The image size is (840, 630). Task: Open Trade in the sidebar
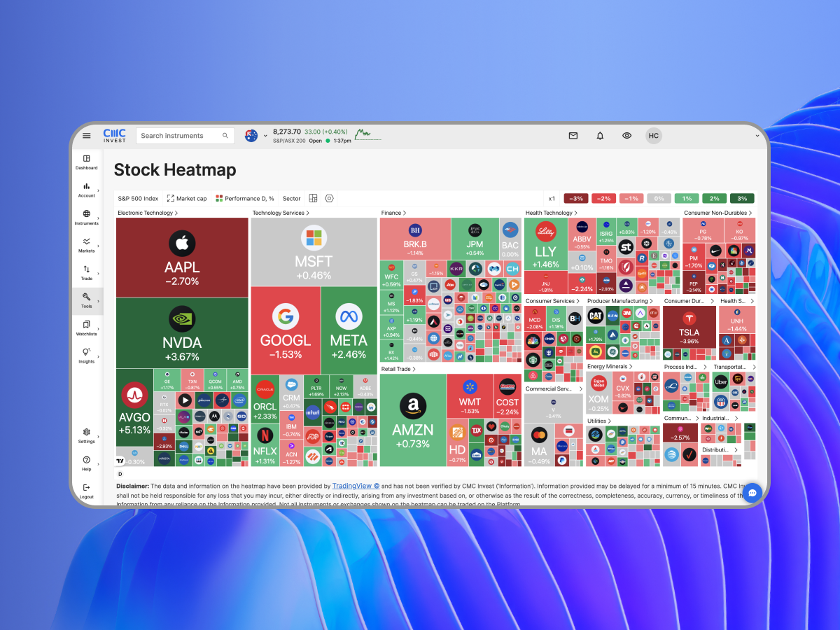(87, 273)
